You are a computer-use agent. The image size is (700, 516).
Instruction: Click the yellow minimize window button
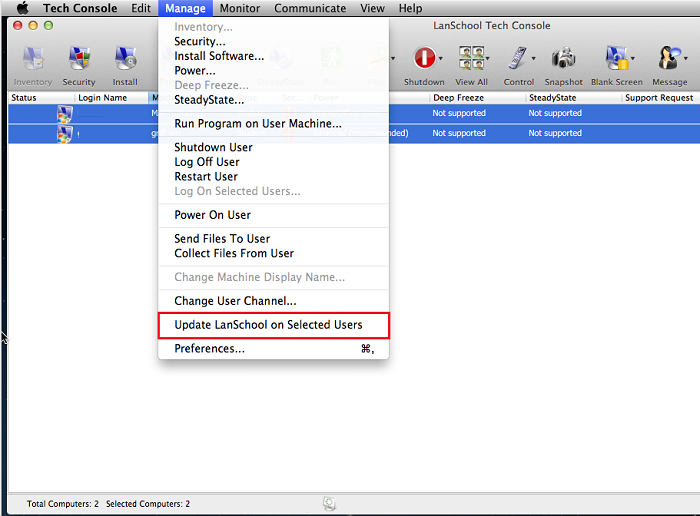[x=33, y=25]
